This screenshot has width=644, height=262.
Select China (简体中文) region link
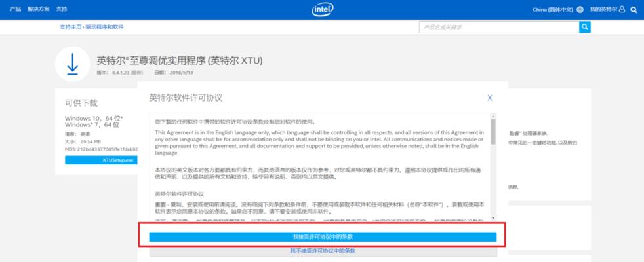[552, 9]
